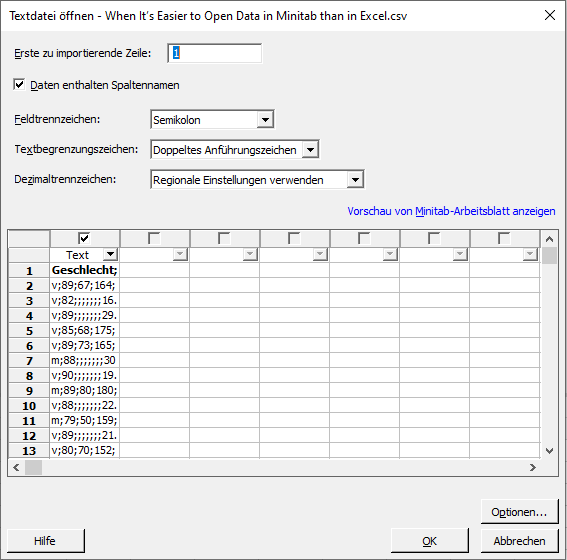Check the third column include checkbox

point(224,238)
